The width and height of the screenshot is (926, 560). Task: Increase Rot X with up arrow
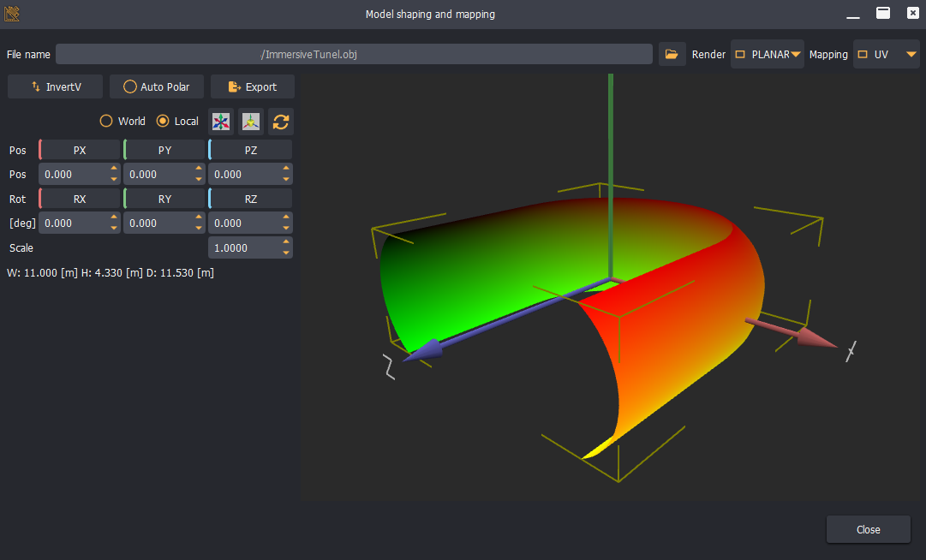point(114,217)
